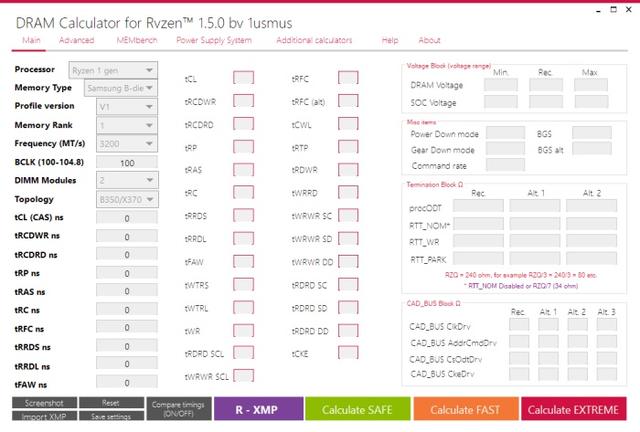Open the MEMbench tab
This screenshot has width=640, height=432.
[137, 40]
